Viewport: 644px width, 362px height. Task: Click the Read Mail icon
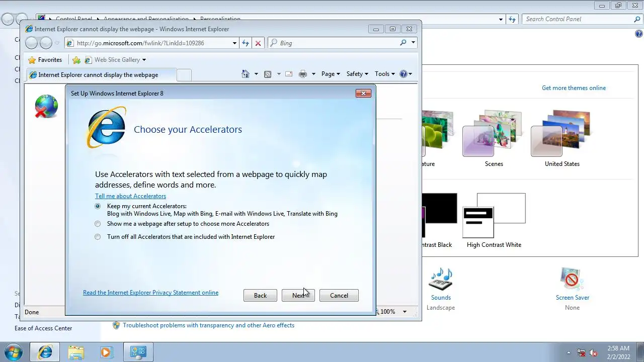pos(289,74)
